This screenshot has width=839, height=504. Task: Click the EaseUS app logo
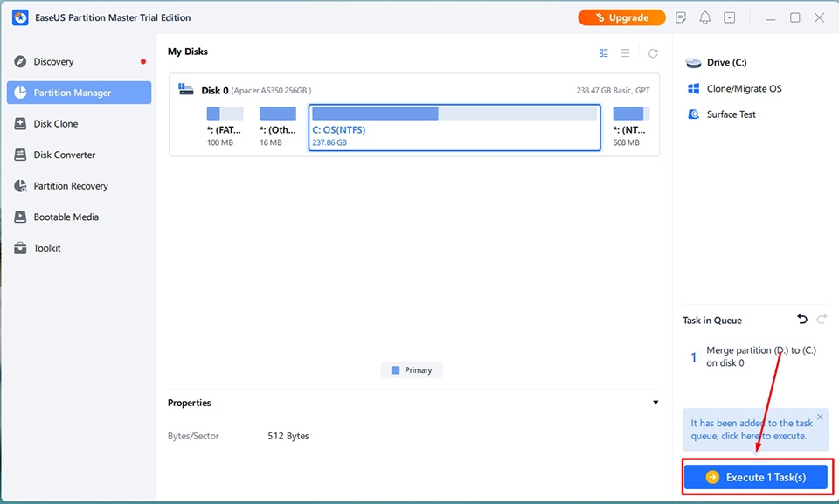click(x=20, y=17)
